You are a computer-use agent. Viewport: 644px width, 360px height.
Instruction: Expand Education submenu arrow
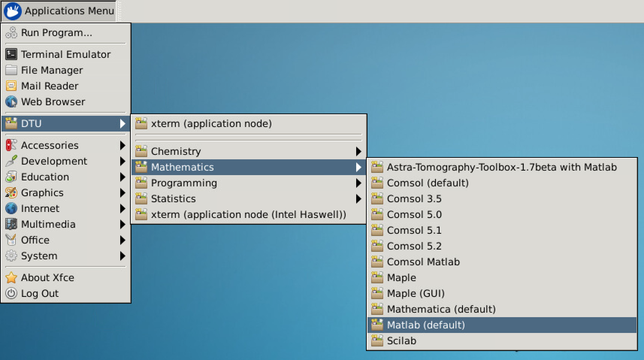[122, 177]
